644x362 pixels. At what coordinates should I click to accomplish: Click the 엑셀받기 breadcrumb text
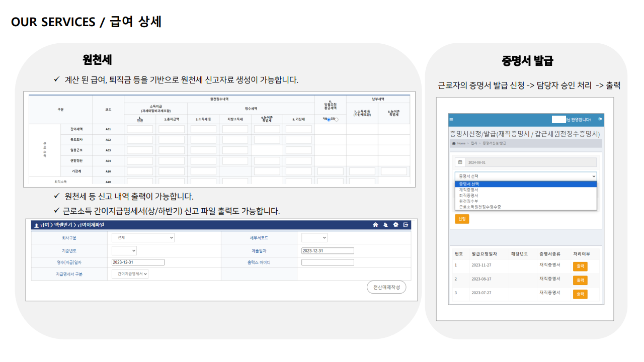(63, 225)
